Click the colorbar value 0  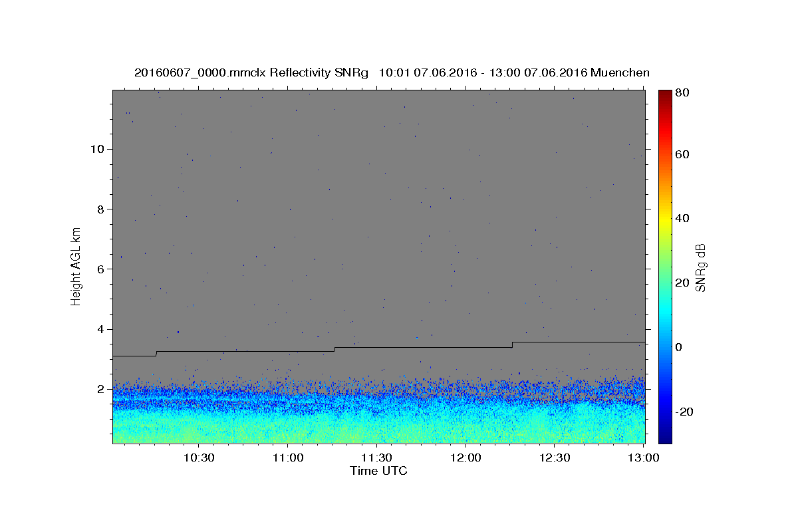[x=679, y=347]
